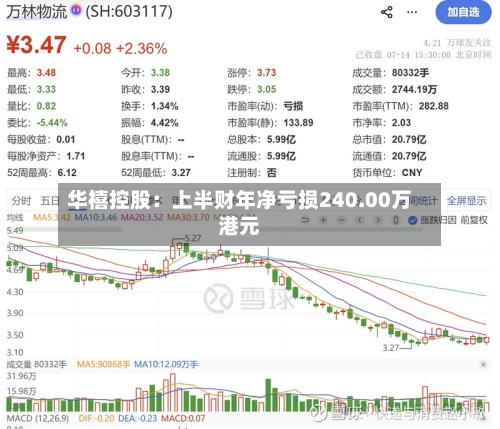Click the current price ¥3.47
Image resolution: width=500 pixels, height=429 pixels.
(x=37, y=45)
